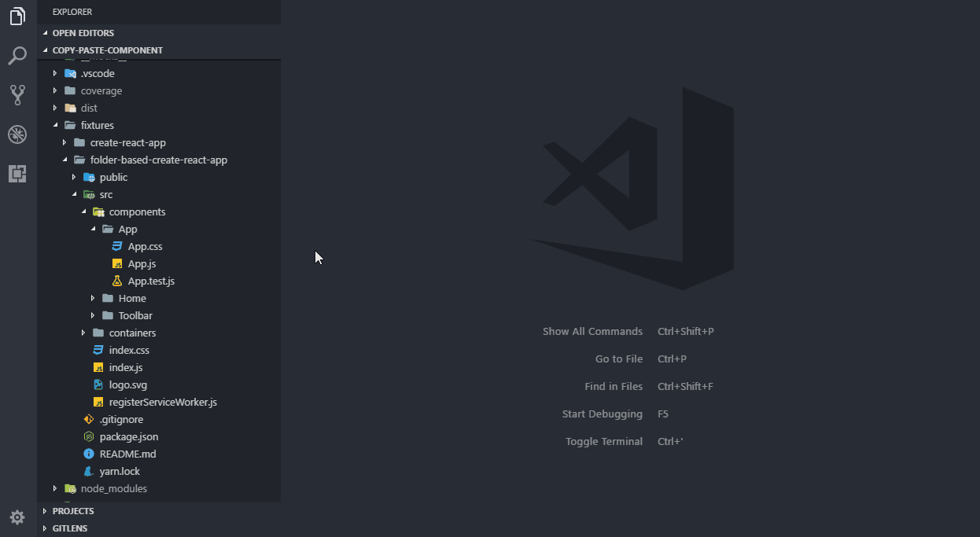
Task: Open the Extensions view in activity bar
Action: pos(17,174)
